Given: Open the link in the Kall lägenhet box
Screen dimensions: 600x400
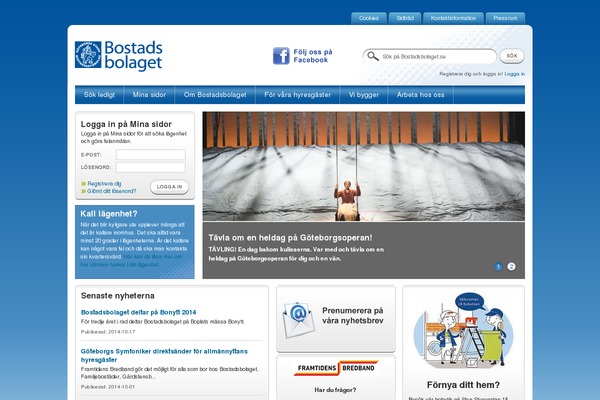Looking at the screenshot, I should [131, 261].
